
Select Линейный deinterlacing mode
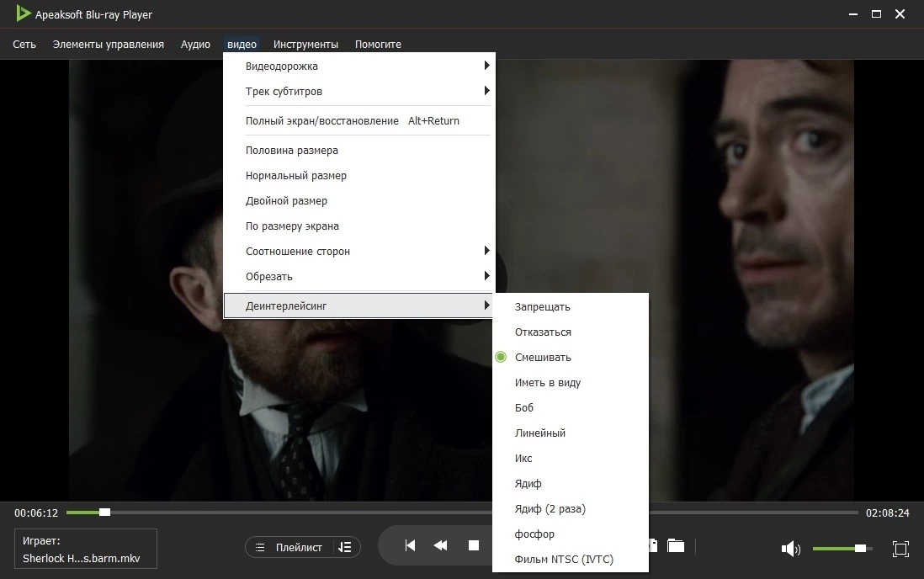coord(571,433)
